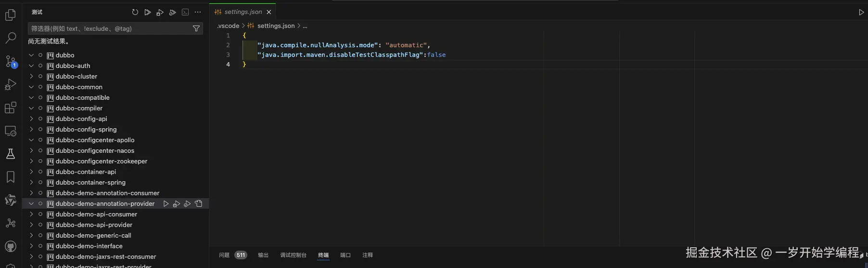
Task: Click the test filter input field
Action: pyautogui.click(x=110, y=28)
